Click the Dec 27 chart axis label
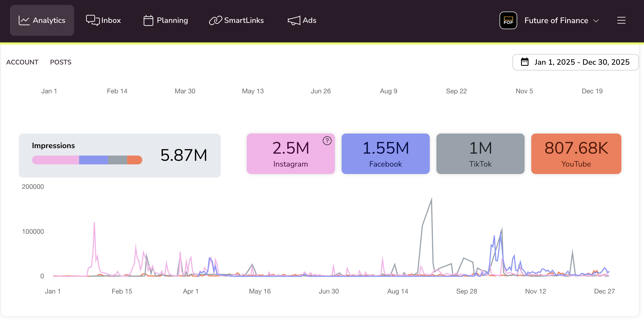The width and height of the screenshot is (644, 326). coord(604,291)
